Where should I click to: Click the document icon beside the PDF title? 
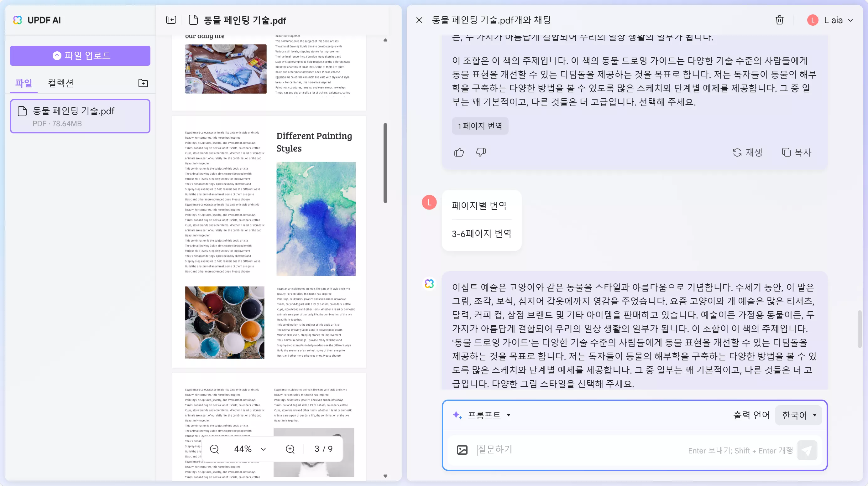click(193, 20)
